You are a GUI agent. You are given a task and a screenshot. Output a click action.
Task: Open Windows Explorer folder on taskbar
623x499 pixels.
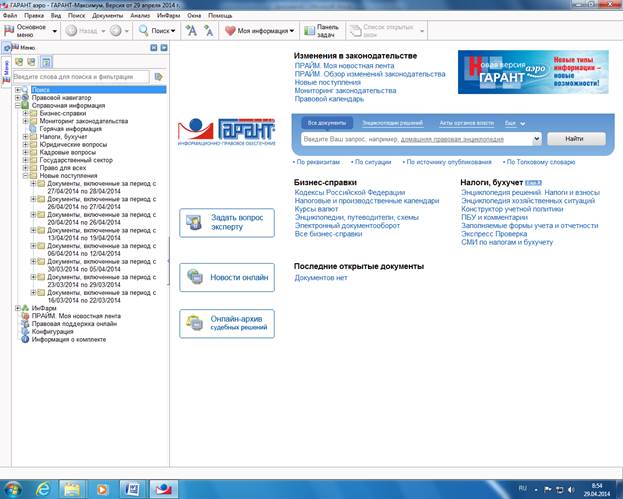click(72, 489)
